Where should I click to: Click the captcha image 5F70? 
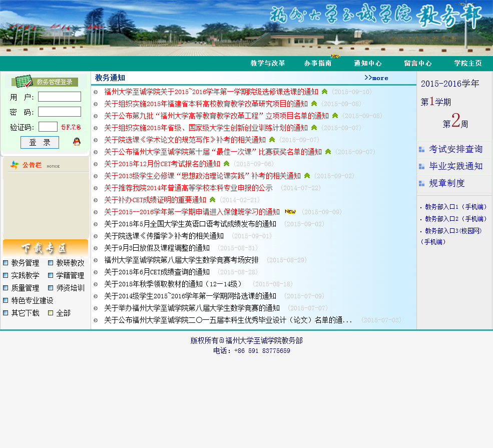click(x=71, y=127)
